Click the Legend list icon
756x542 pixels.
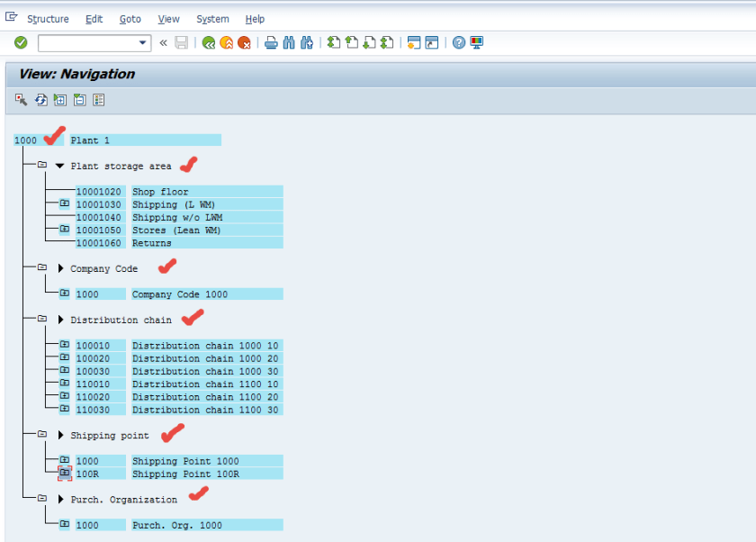click(x=99, y=100)
